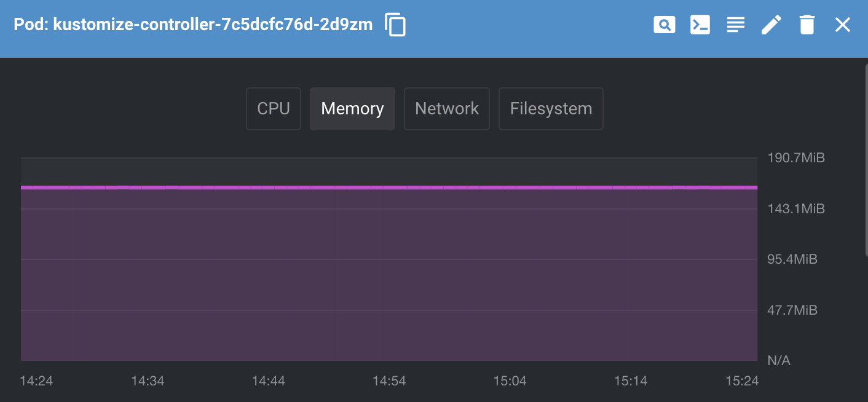The width and height of the screenshot is (868, 402).
Task: View Filesystem usage metrics
Action: [550, 109]
